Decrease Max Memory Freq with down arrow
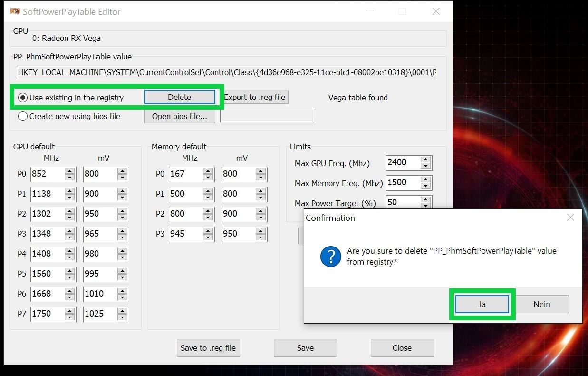Viewport: 588px width, 376px height. (426, 186)
